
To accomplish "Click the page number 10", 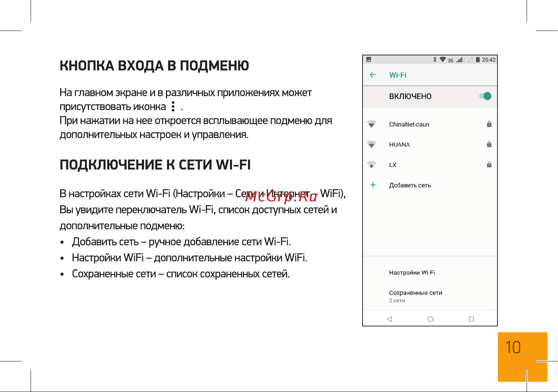I will tap(513, 348).
